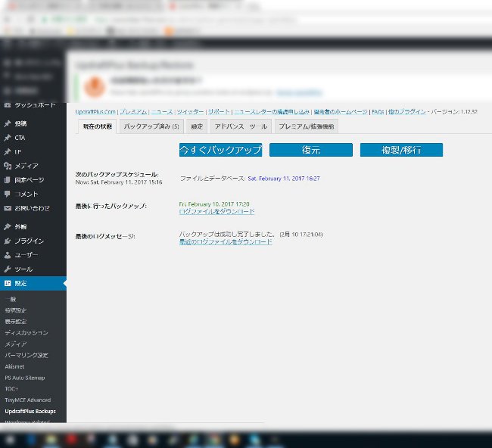This screenshot has width=492, height=448.
Task: Open the メディア library icon in main menu
Action: coord(8,166)
